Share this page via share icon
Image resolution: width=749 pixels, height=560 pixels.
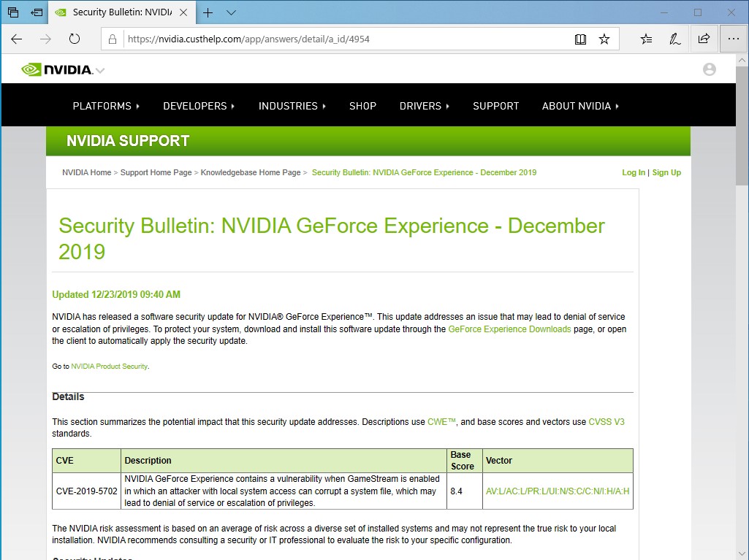coord(704,39)
